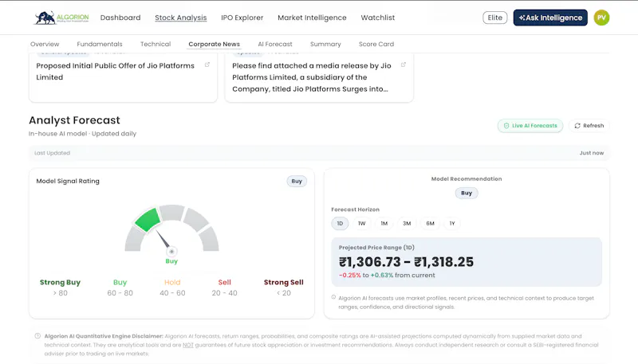Viewport: 638px width, 364px height.
Task: Click the refresh arrows icon in Refresh button
Action: (x=577, y=126)
